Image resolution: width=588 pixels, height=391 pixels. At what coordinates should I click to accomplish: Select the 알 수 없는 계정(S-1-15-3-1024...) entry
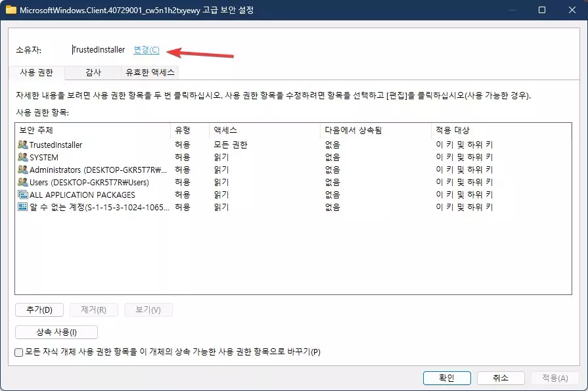tap(293, 207)
